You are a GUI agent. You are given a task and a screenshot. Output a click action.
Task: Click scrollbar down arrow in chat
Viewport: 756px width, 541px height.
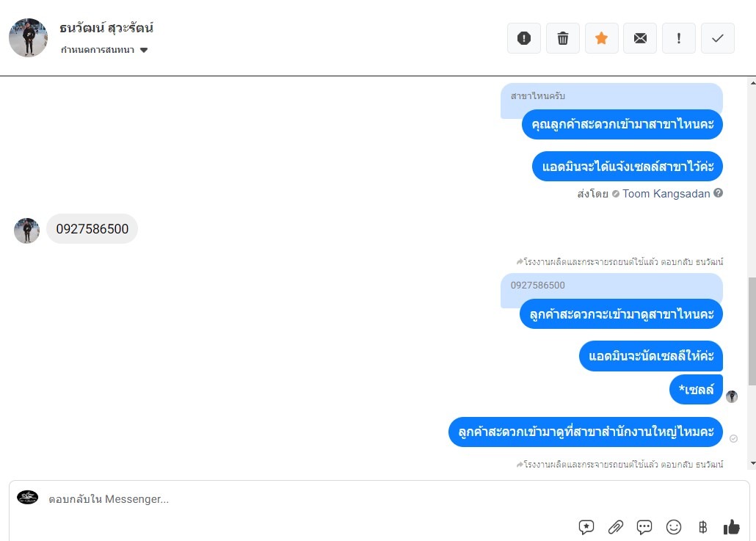(x=752, y=463)
